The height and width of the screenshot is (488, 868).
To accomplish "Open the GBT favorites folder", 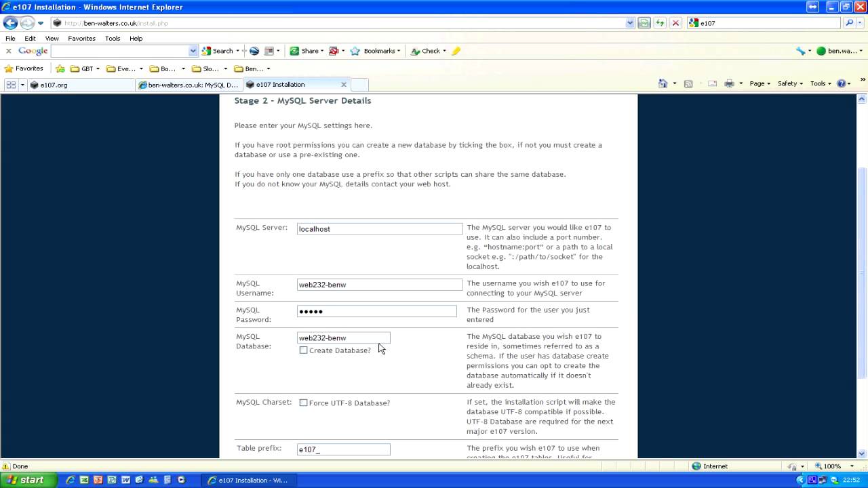I will [85, 68].
